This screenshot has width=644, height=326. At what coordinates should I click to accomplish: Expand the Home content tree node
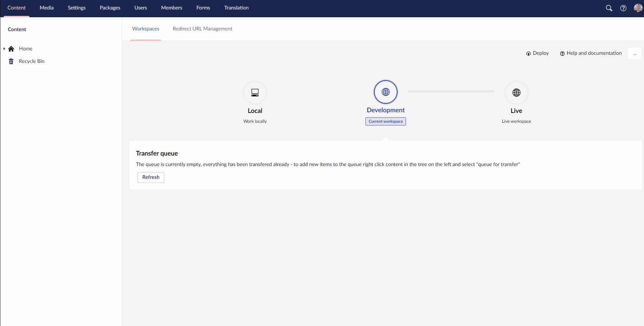[x=5, y=49]
